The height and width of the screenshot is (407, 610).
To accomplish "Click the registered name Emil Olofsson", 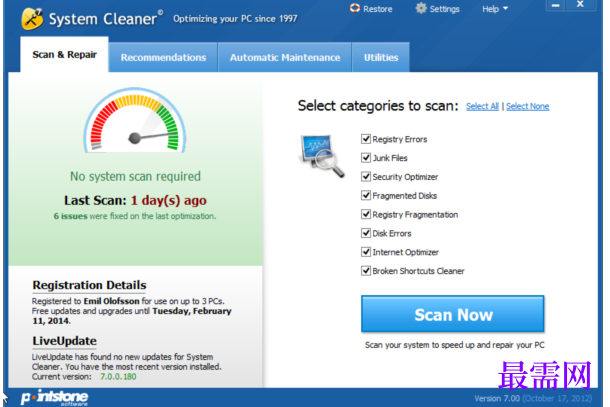I will point(111,301).
